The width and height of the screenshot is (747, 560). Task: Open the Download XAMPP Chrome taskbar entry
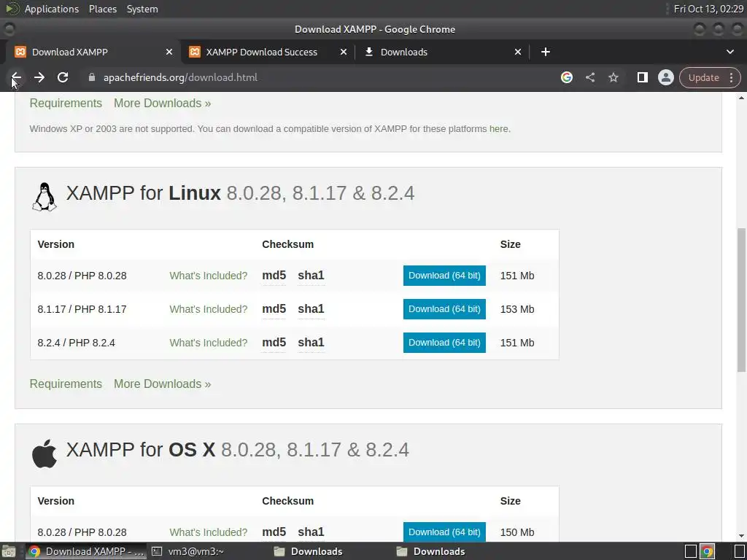click(86, 551)
